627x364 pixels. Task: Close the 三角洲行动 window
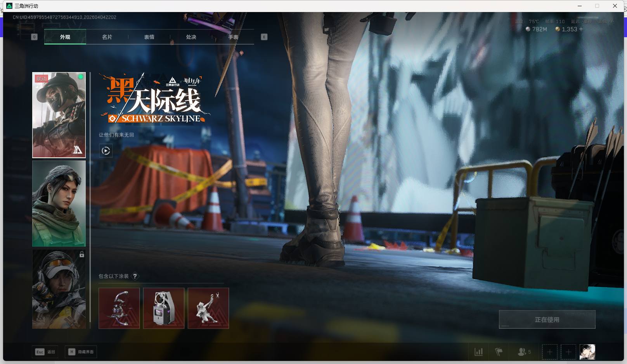(615, 6)
